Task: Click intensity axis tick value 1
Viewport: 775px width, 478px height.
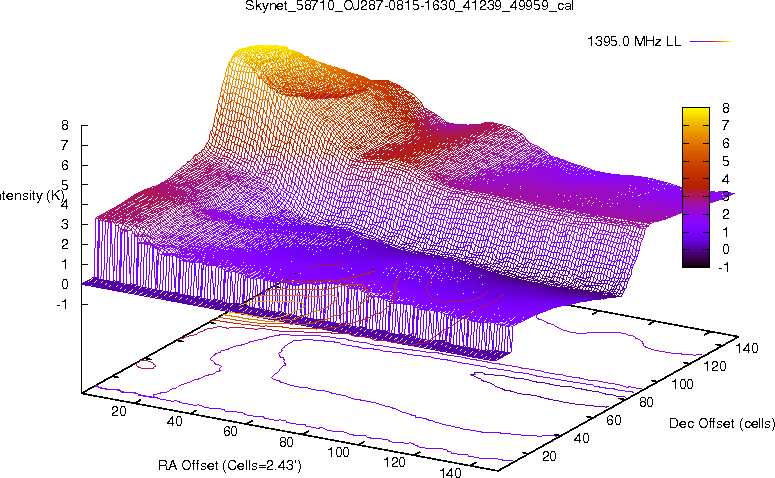Action: pos(65,264)
